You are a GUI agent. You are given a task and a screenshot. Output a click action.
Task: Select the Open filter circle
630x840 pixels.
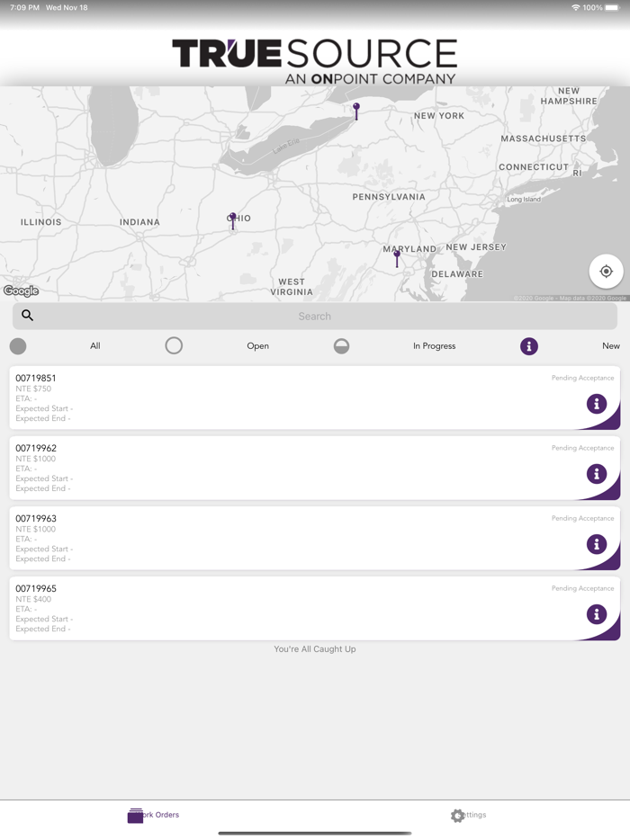click(174, 345)
